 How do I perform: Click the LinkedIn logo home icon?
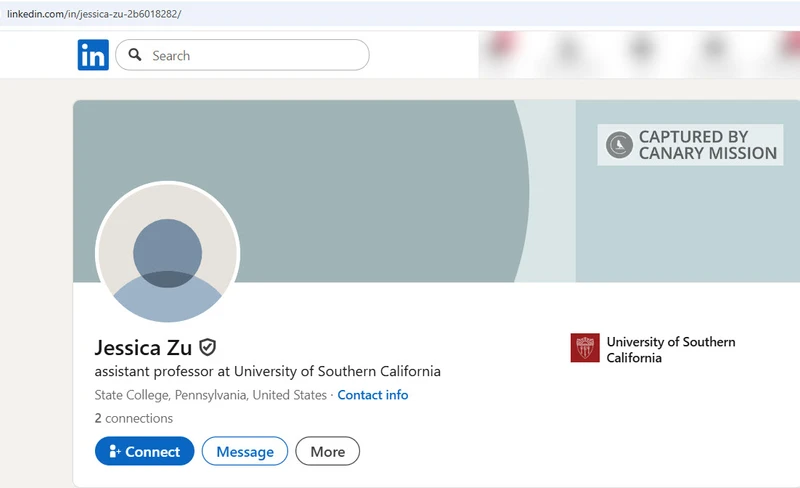pos(93,56)
